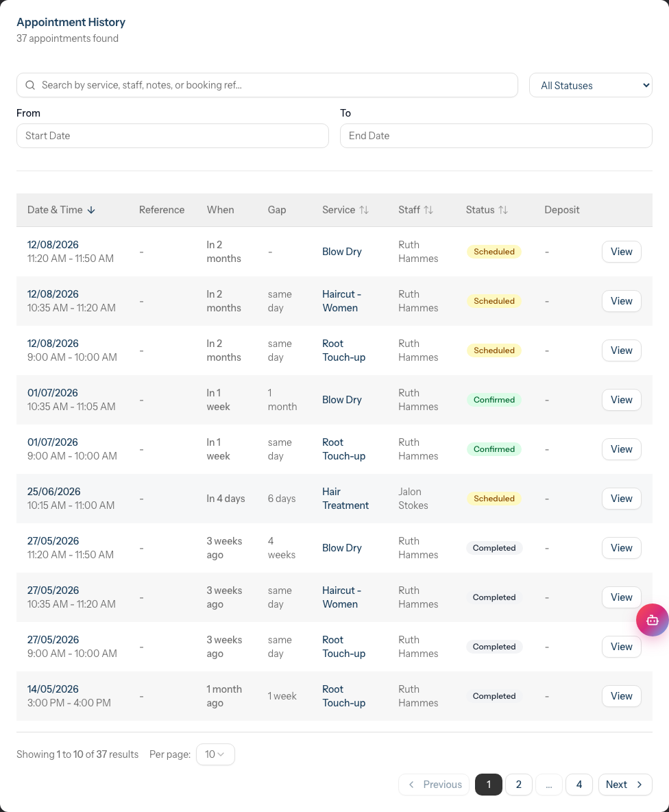
Task: View the 27/05/2026 Root Touch-up appointment
Action: click(622, 647)
